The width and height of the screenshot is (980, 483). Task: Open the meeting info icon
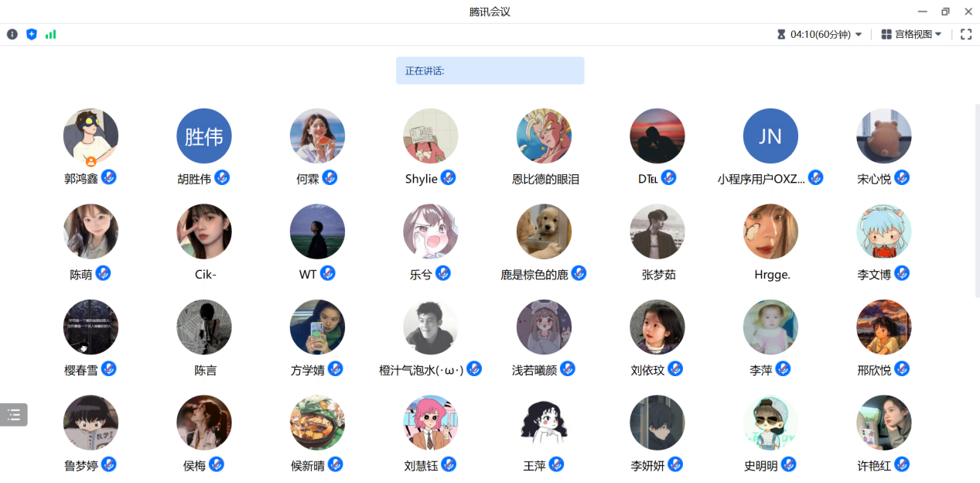[x=12, y=34]
